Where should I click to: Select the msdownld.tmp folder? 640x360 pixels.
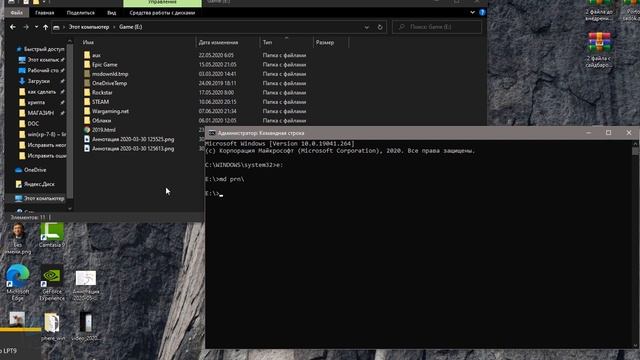110,74
